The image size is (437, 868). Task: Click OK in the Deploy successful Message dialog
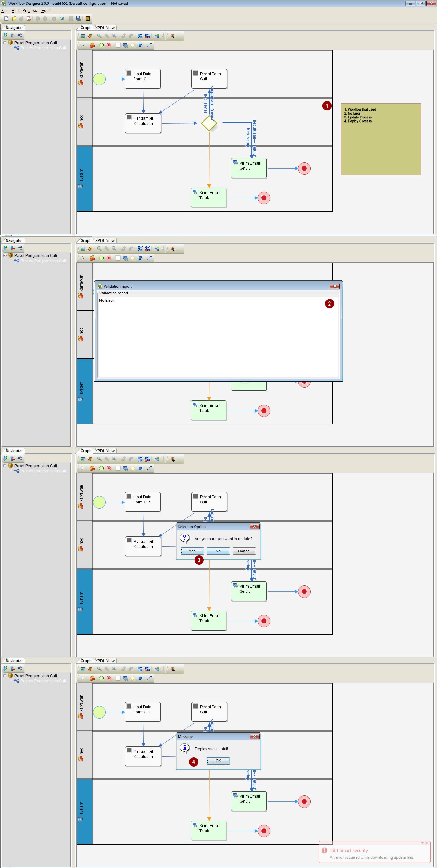pyautogui.click(x=218, y=761)
